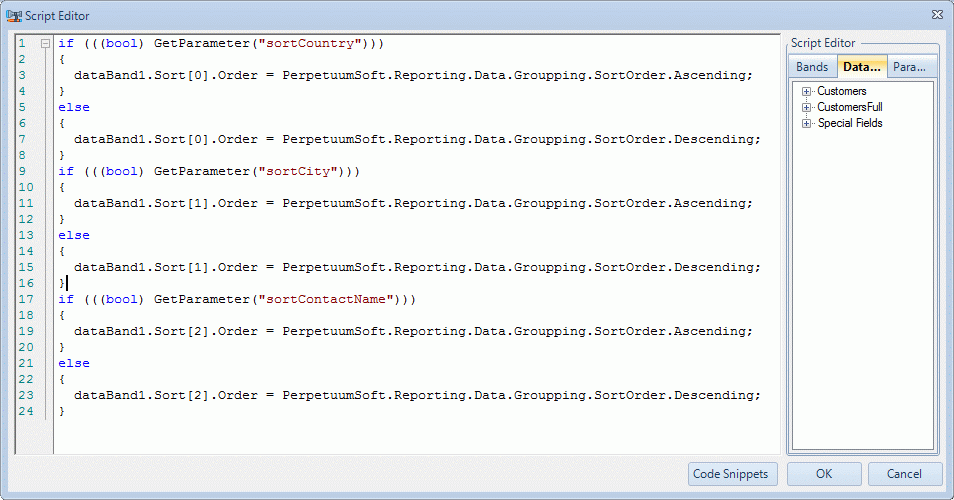The height and width of the screenshot is (500, 954).
Task: Close the Script Editor dialog
Action: click(936, 15)
